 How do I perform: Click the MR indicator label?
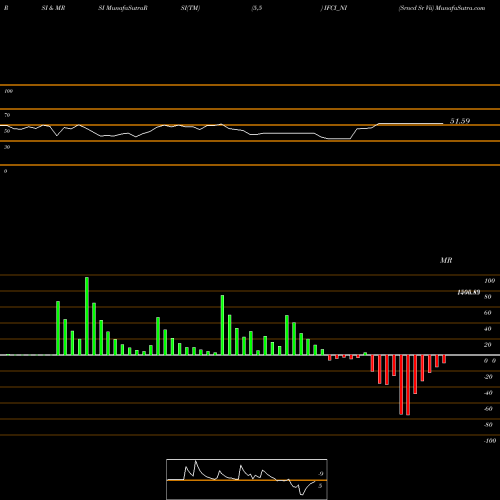click(446, 260)
